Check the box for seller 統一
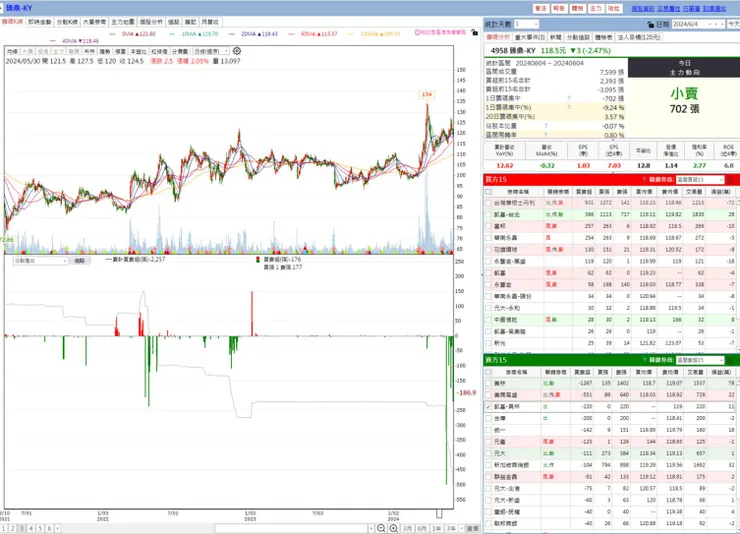This screenshot has height=534, width=740. click(x=488, y=430)
